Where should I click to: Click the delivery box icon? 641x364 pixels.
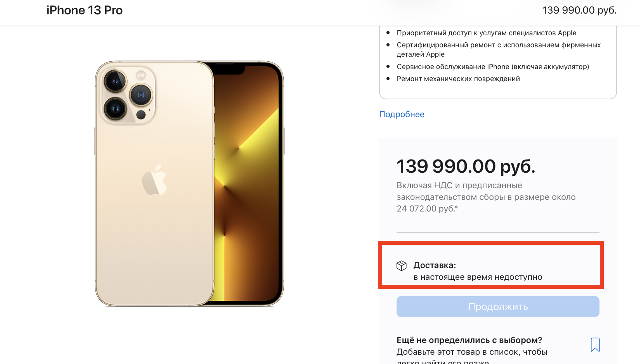[x=402, y=265]
